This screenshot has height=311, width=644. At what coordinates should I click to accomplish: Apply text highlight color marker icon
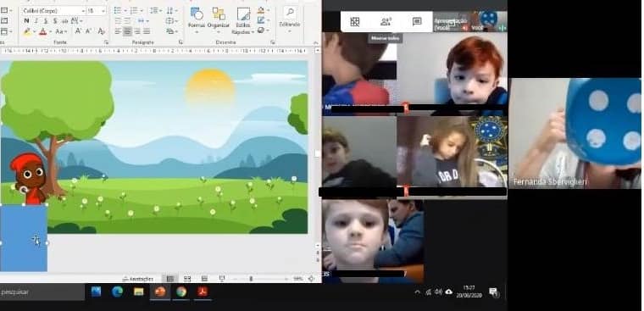27,31
